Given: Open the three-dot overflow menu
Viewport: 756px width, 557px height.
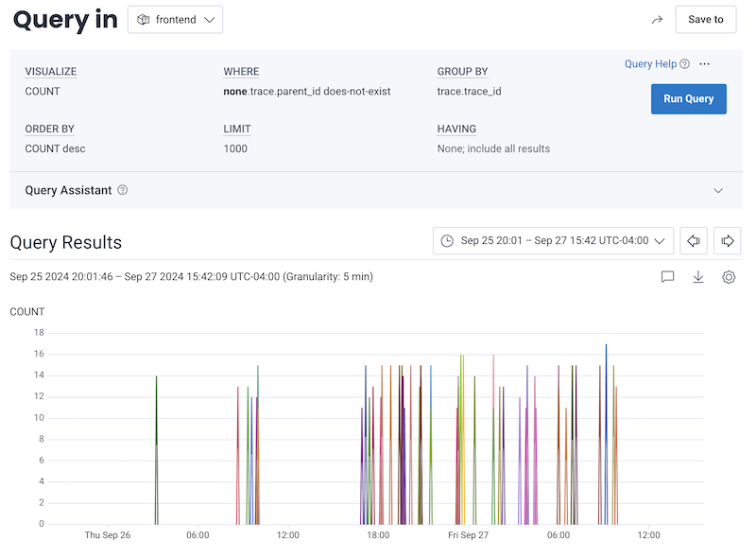Looking at the screenshot, I should tap(705, 63).
